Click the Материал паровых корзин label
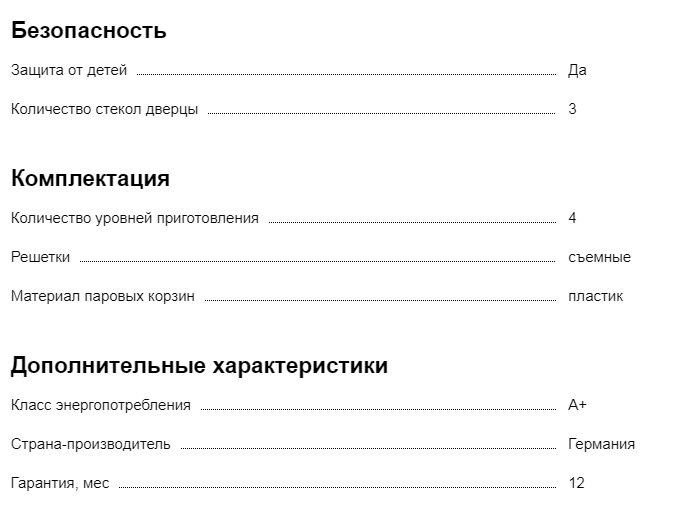 coord(103,296)
